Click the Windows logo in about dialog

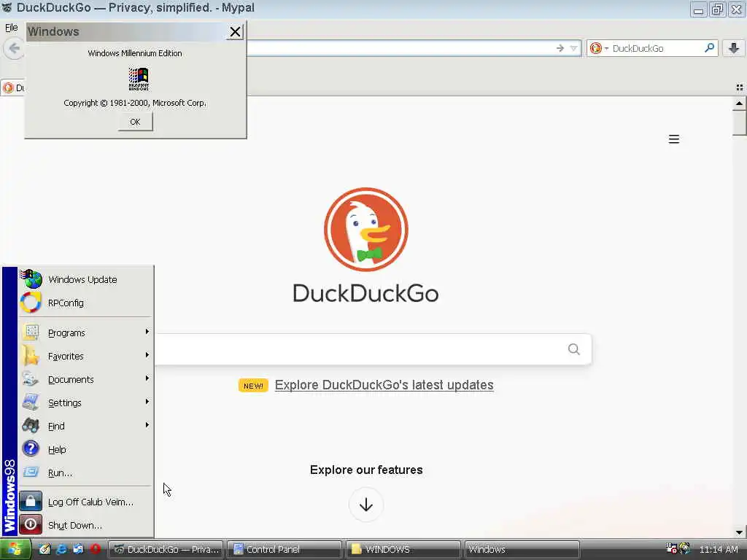pos(139,79)
